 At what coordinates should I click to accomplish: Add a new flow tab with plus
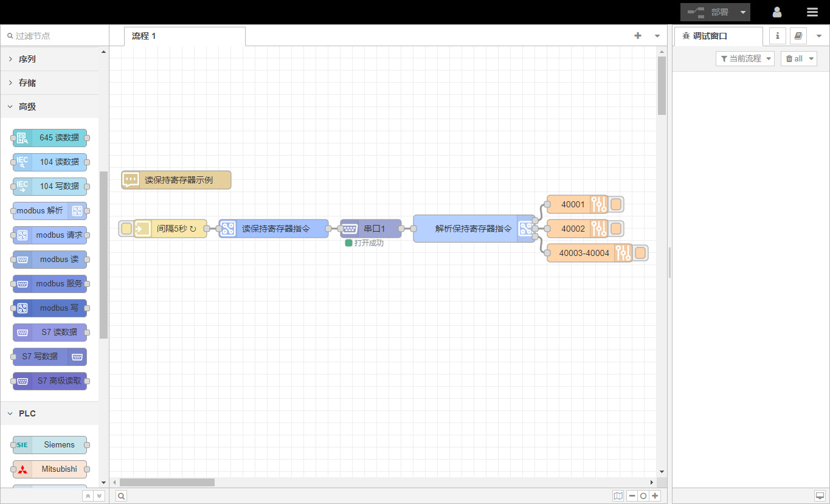point(638,36)
